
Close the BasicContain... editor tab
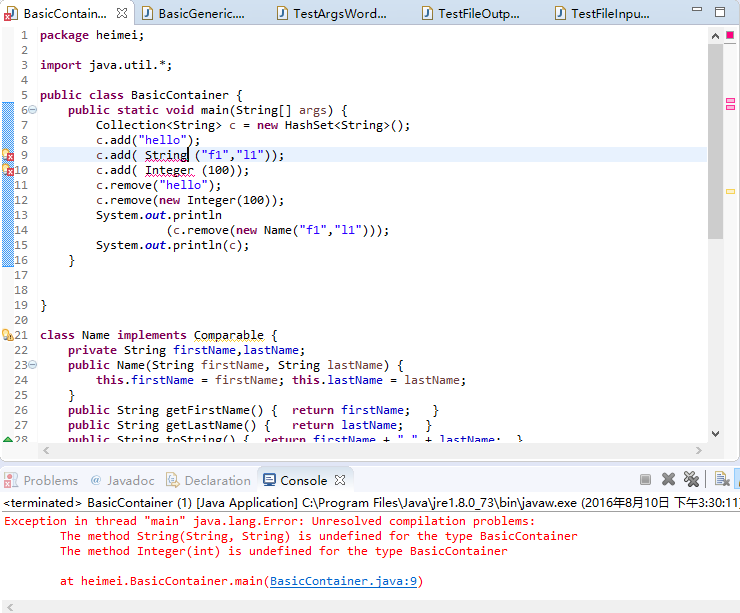122,13
